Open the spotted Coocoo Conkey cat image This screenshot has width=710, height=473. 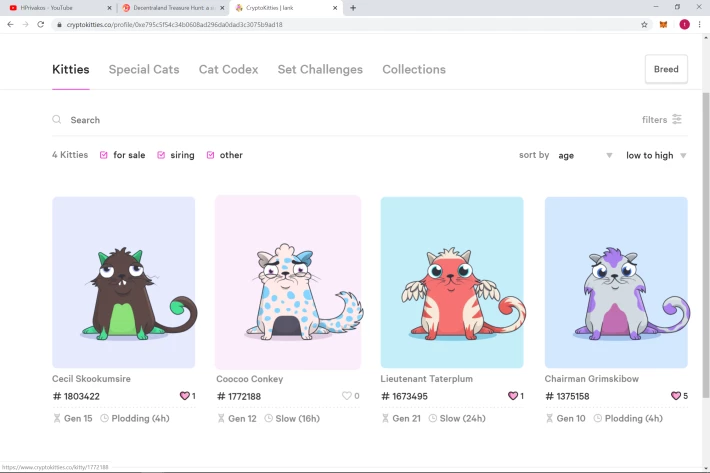tap(288, 282)
